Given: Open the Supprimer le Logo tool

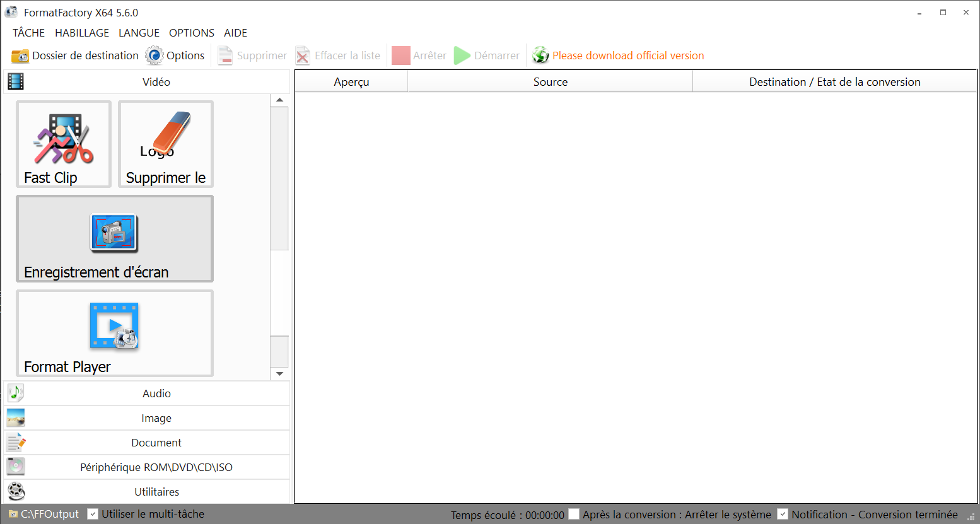Looking at the screenshot, I should point(166,144).
